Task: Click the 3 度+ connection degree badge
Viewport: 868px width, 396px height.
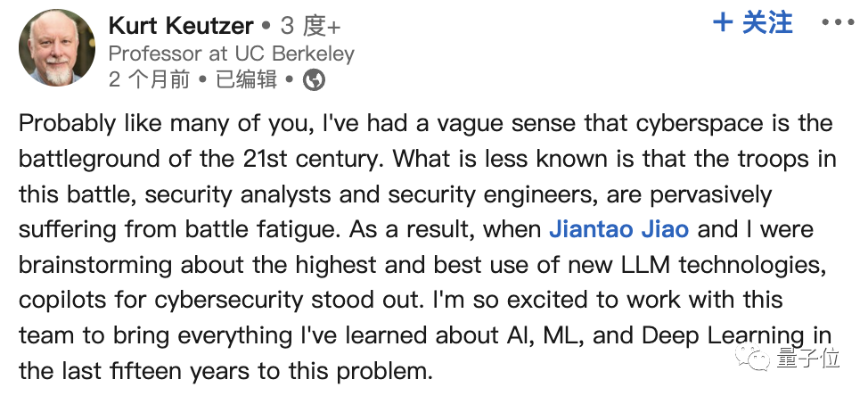Action: point(309,26)
